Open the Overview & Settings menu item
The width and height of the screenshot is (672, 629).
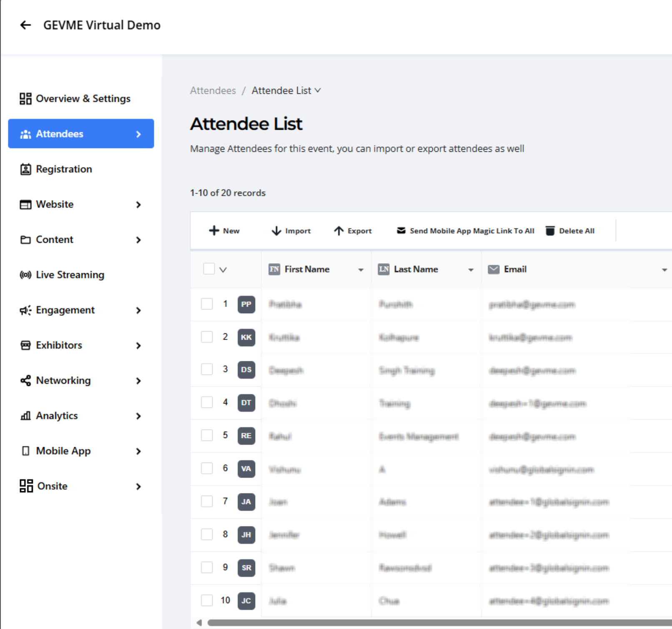coord(81,99)
